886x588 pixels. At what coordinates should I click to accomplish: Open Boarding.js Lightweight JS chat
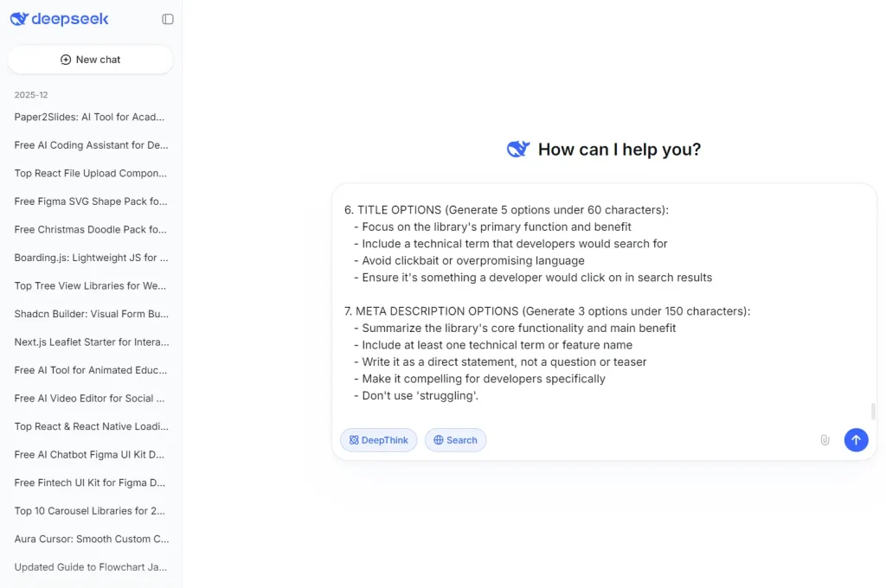click(89, 258)
